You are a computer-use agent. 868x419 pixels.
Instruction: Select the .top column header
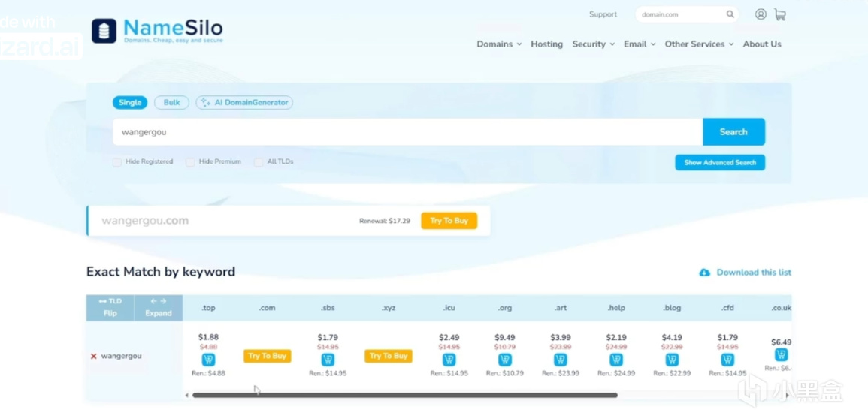(x=208, y=308)
